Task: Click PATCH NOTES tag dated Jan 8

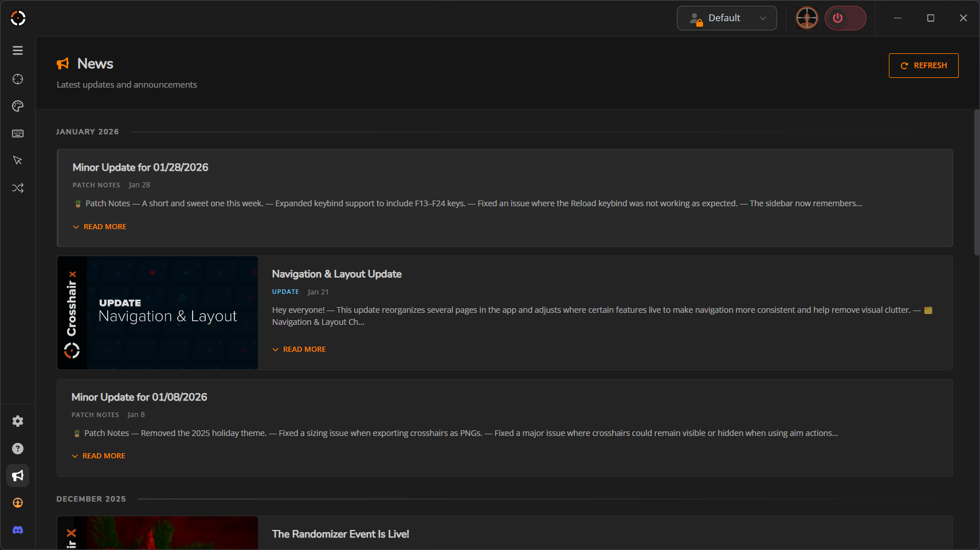Action: (95, 415)
